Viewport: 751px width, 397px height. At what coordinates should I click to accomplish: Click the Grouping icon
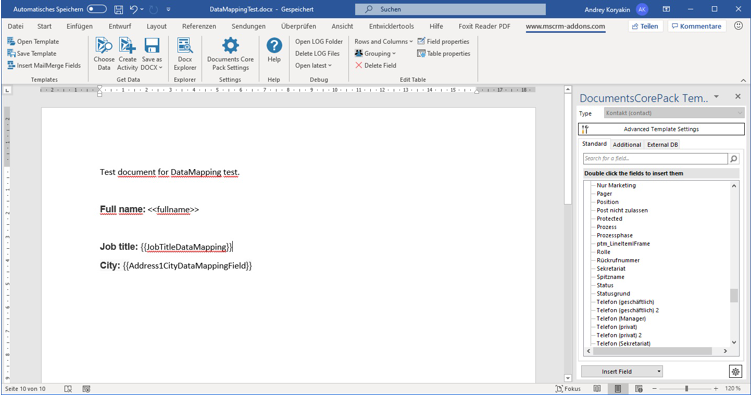click(x=359, y=53)
